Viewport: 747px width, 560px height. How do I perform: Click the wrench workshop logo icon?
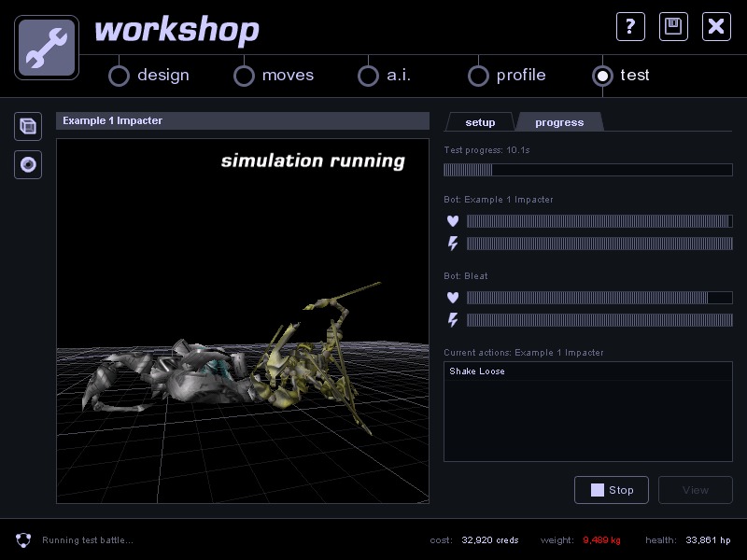(47, 47)
